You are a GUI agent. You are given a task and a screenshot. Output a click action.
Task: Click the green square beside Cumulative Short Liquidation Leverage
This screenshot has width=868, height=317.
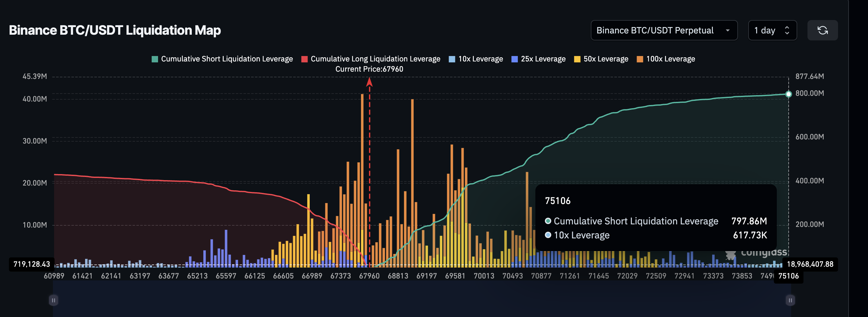(154, 59)
